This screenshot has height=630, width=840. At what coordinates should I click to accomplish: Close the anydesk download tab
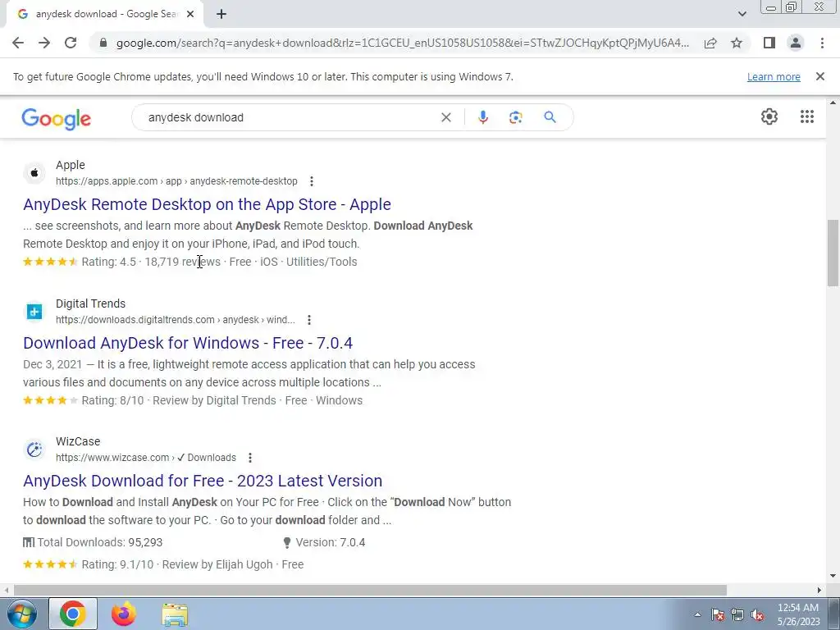click(x=190, y=14)
